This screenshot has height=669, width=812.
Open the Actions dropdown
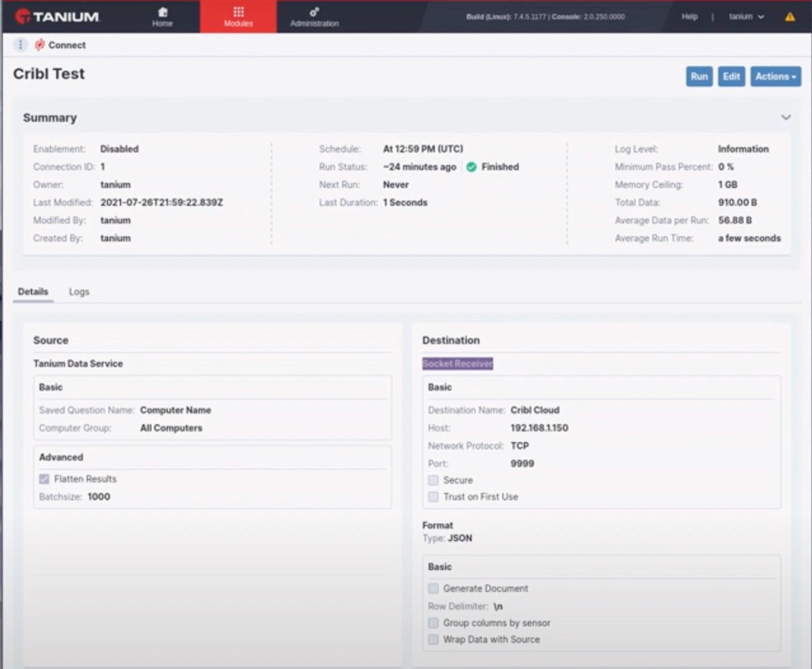pos(775,76)
